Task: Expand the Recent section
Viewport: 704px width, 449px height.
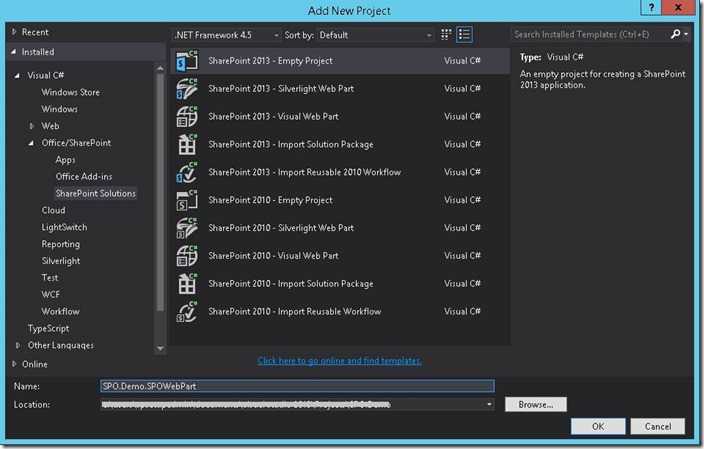Action: (14, 32)
